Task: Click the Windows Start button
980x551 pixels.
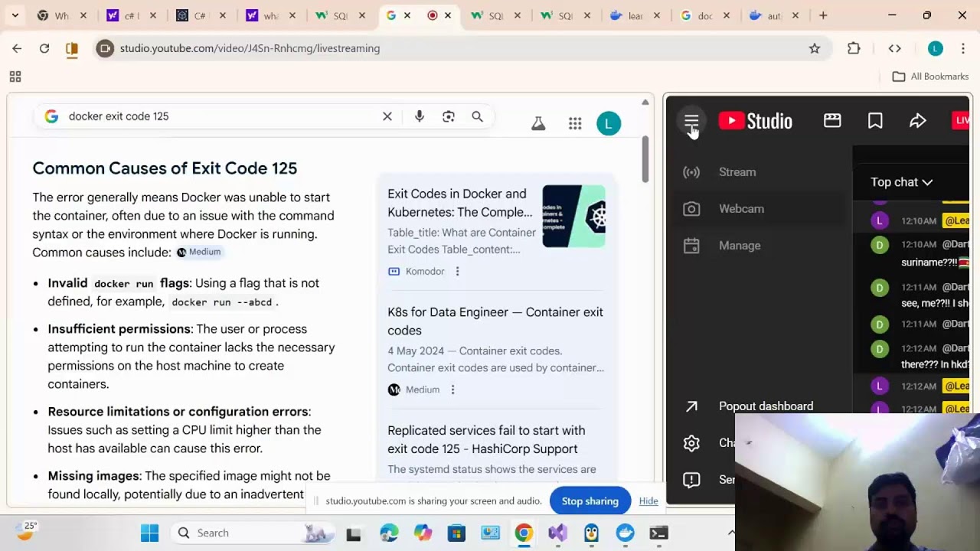Action: [149, 533]
